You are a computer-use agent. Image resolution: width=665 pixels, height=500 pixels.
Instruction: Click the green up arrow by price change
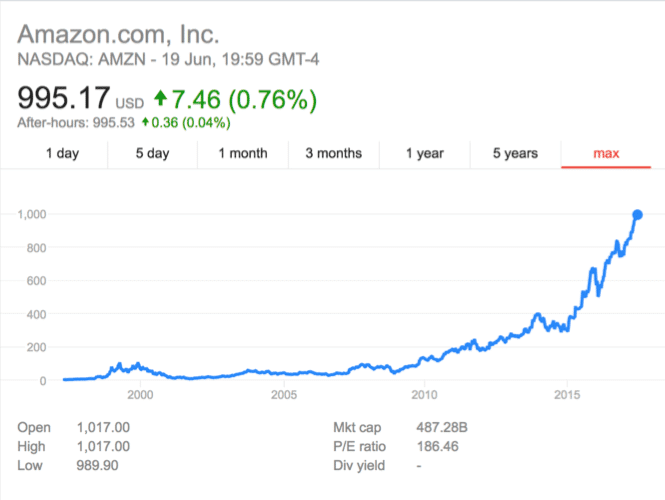pyautogui.click(x=160, y=100)
